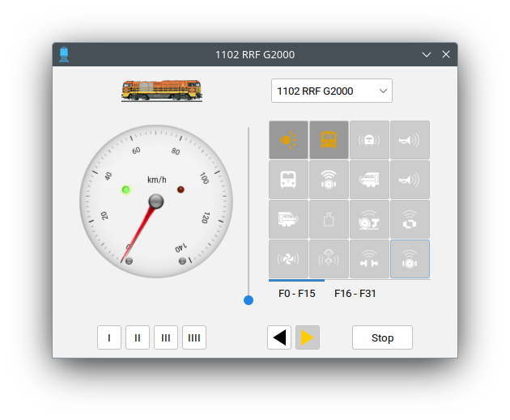510x420 pixels.
Task: Click the orange locomotive picture
Action: [162, 91]
